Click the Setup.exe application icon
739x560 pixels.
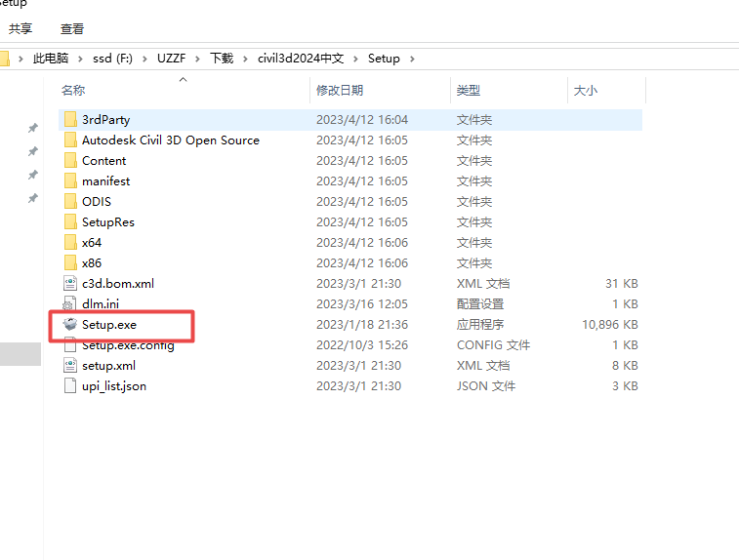click(69, 324)
